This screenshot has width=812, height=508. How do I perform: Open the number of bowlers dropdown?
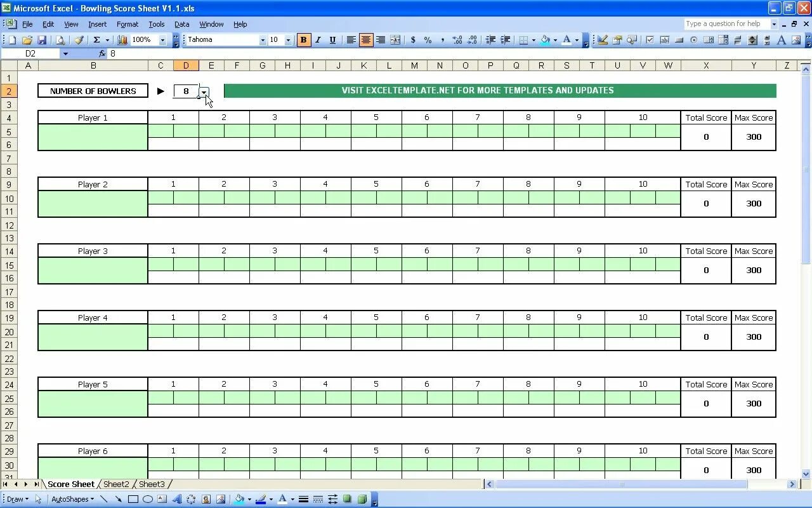click(x=204, y=91)
